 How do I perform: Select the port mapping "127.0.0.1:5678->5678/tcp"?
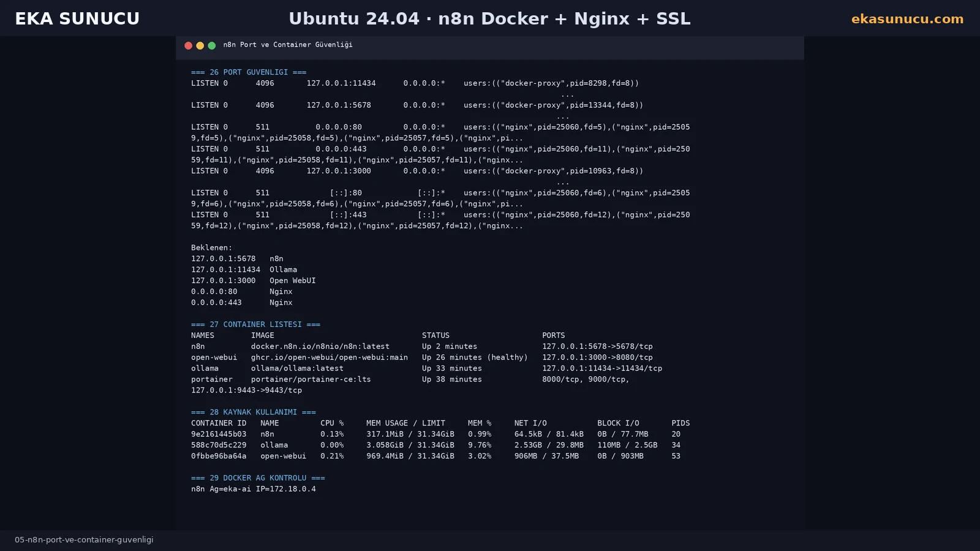pos(597,347)
